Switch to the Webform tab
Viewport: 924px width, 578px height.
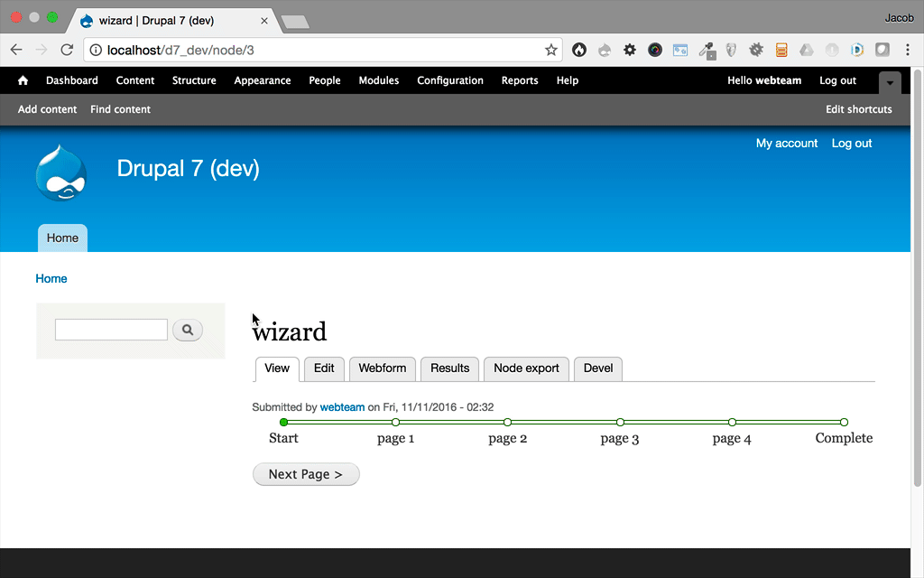pos(383,368)
